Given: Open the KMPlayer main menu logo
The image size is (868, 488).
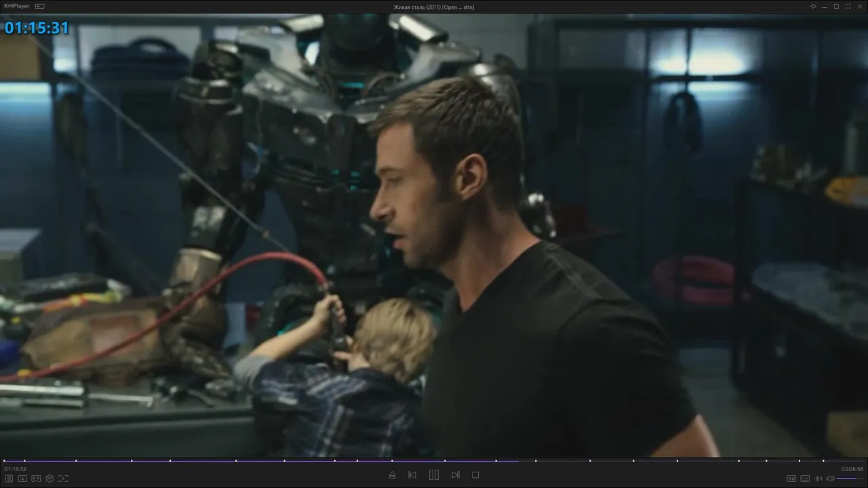Looking at the screenshot, I should coord(17,6).
